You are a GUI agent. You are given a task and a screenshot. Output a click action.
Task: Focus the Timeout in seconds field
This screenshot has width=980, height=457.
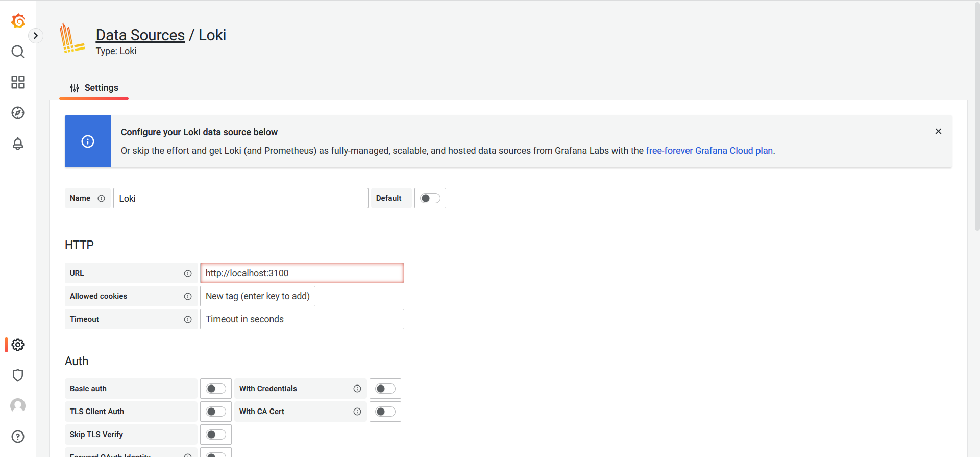(x=302, y=319)
